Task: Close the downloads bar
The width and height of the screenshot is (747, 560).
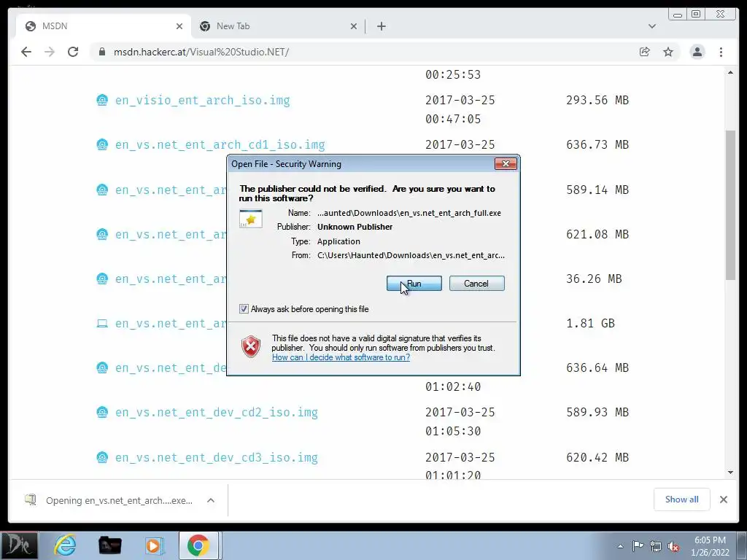Action: (723, 499)
